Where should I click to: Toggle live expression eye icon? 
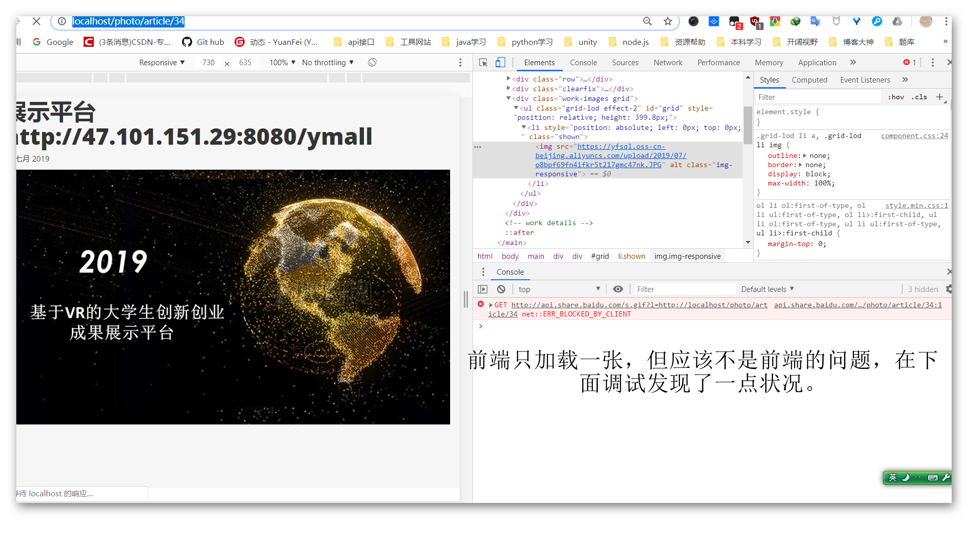point(618,289)
